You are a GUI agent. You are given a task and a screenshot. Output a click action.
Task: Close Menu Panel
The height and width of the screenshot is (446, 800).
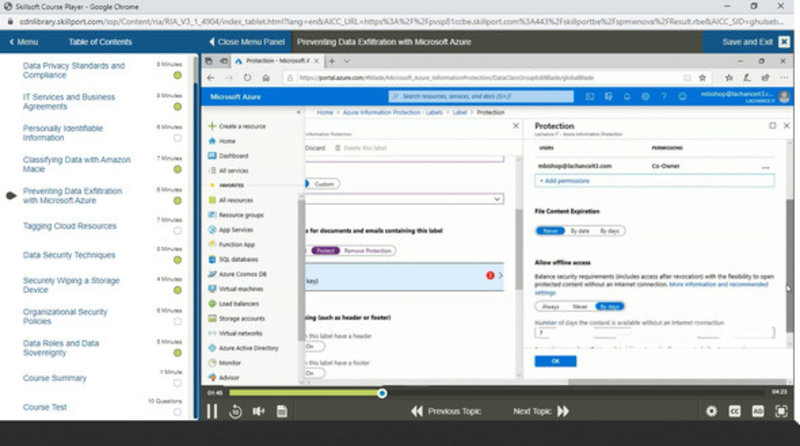coord(247,42)
